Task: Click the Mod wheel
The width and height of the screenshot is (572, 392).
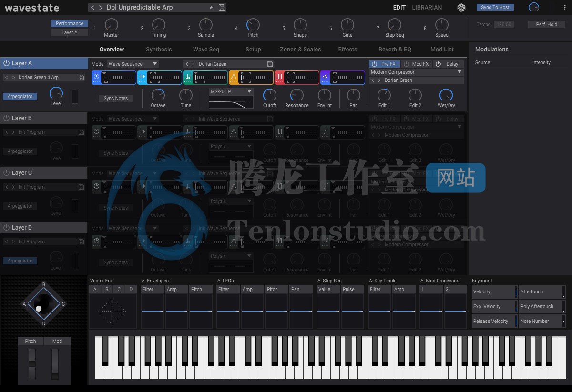Action: pos(55,363)
